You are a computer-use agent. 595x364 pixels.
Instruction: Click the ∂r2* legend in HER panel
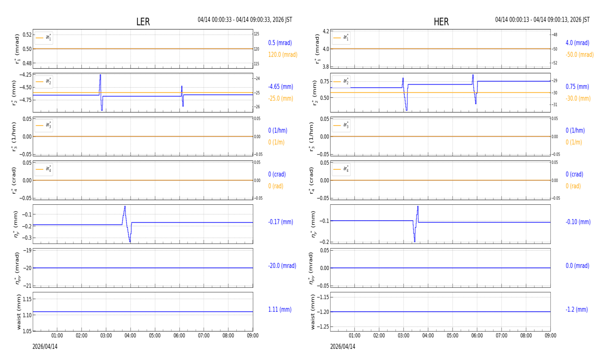[341, 82]
